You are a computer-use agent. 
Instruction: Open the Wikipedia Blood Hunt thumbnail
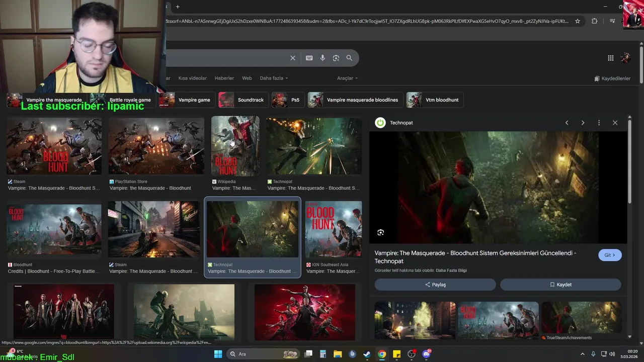235,146
